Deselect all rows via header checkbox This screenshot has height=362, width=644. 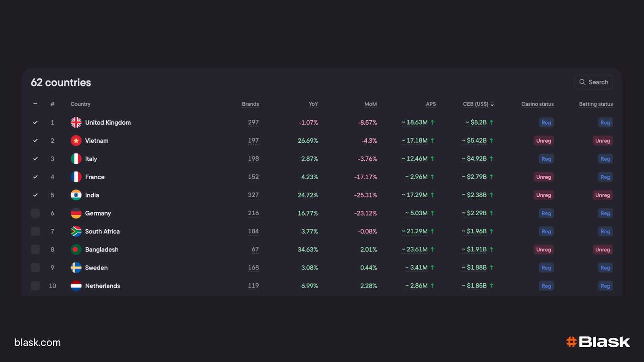35,104
